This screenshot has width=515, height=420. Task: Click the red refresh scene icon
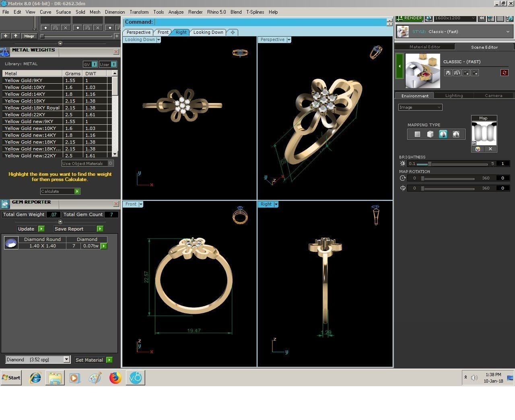click(x=505, y=72)
